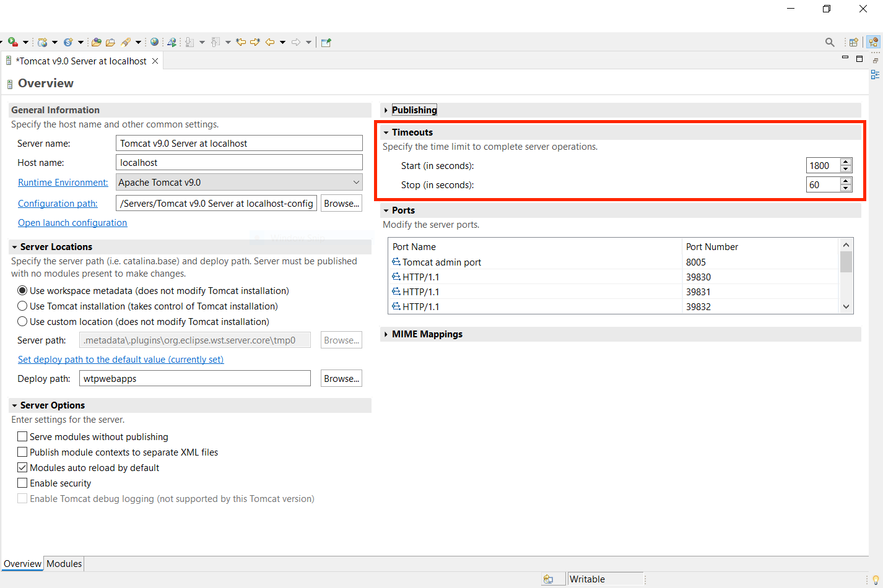
Task: Click the New Dynamic Web Project icon
Action: (42, 42)
